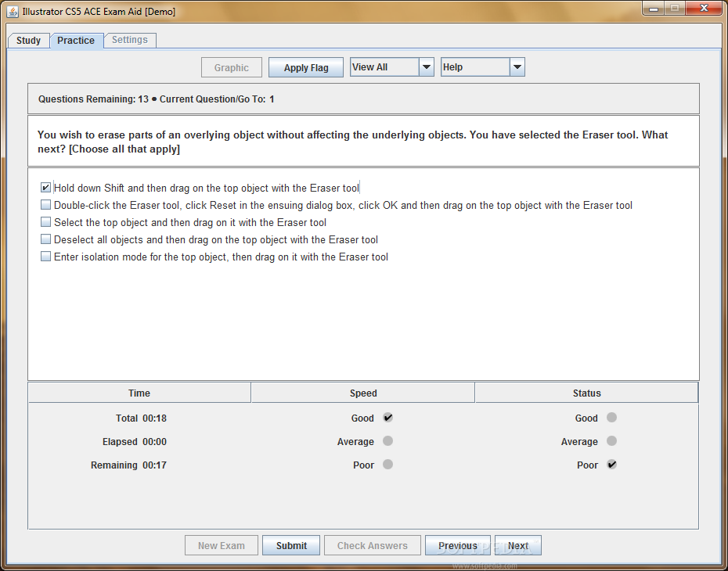Check the Deselect all objects answer

point(45,239)
